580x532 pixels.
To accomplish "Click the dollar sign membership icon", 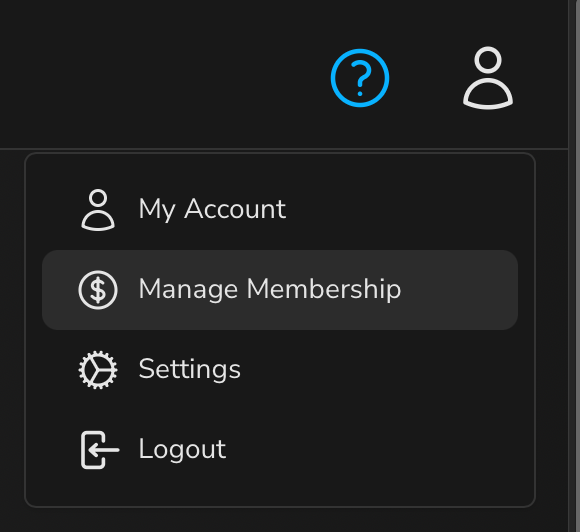I will [98, 290].
